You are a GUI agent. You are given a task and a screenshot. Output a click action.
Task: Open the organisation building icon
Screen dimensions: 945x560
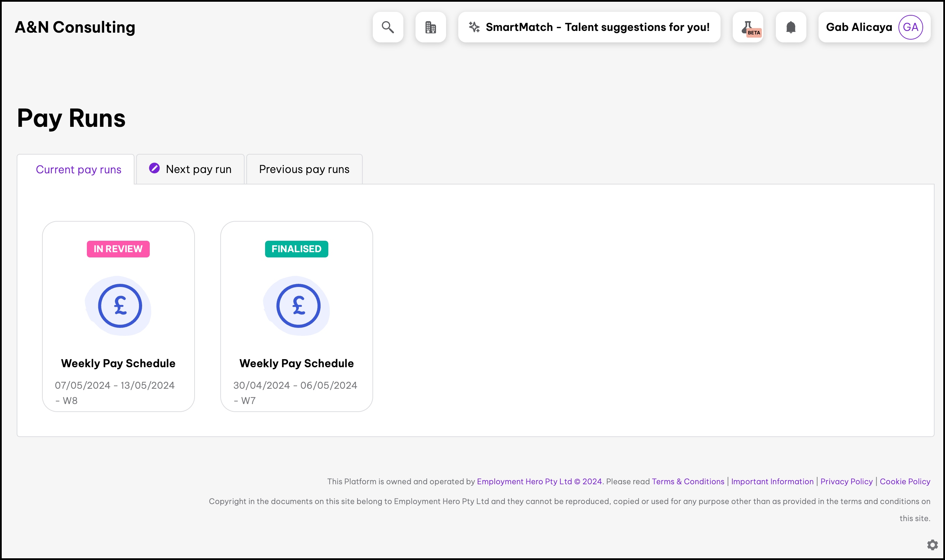[430, 27]
